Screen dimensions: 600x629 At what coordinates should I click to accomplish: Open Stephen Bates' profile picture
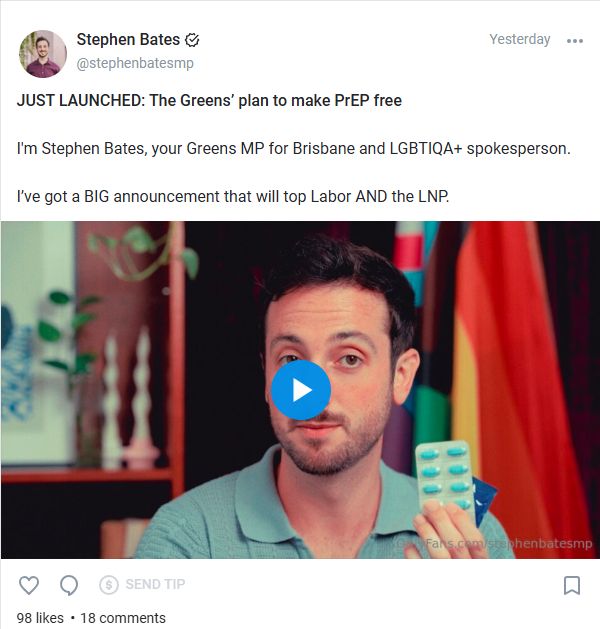(x=43, y=54)
